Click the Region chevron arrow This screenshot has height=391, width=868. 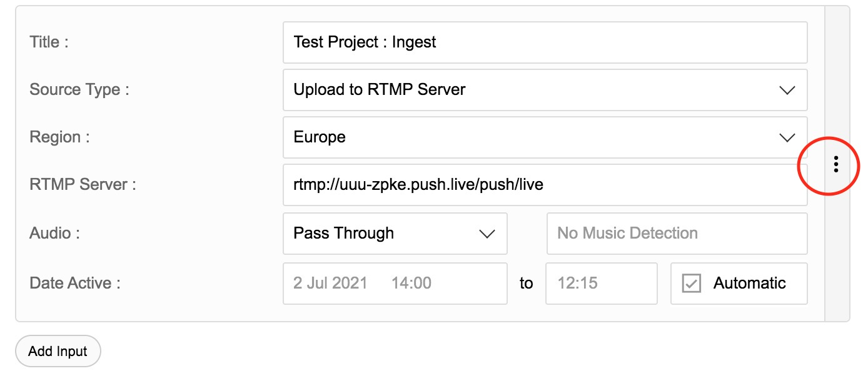coord(787,137)
